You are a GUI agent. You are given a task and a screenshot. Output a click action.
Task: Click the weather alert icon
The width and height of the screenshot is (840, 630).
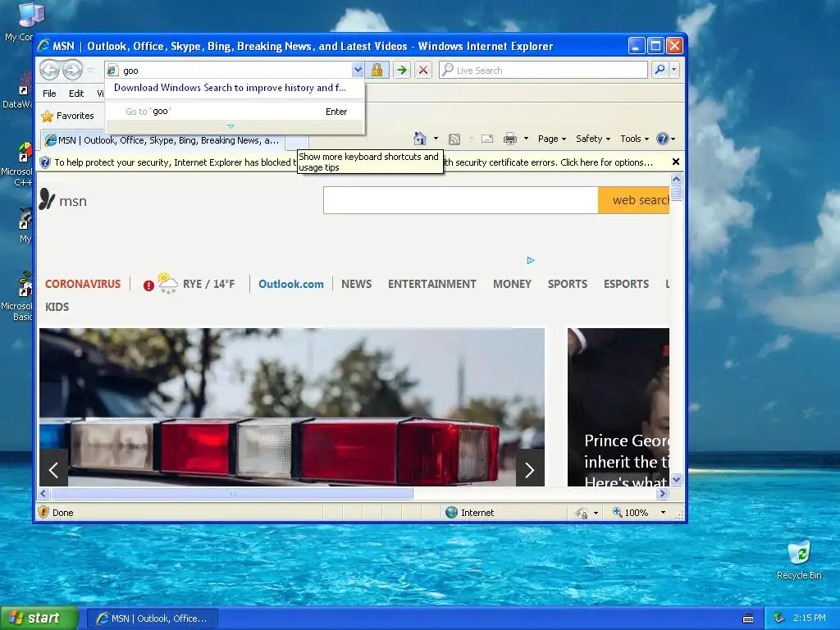click(148, 285)
